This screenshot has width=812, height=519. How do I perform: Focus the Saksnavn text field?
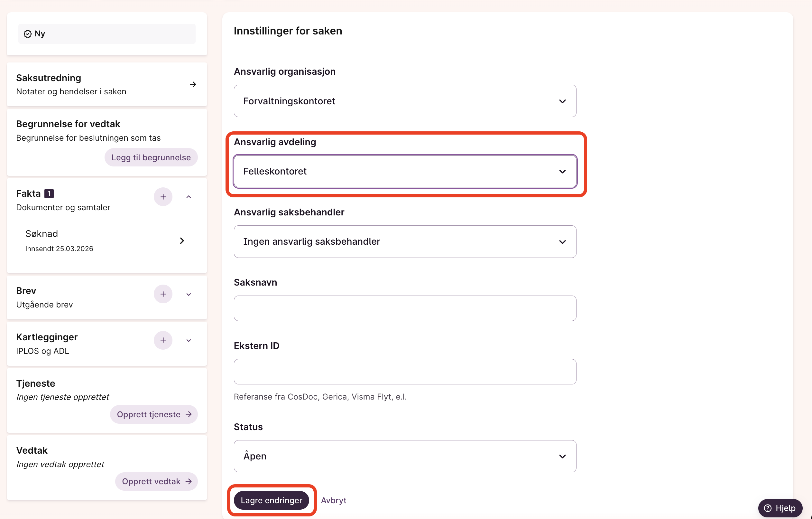[x=405, y=308]
